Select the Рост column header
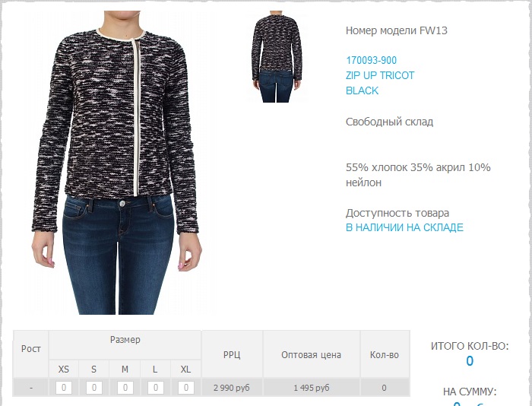 pos(31,349)
